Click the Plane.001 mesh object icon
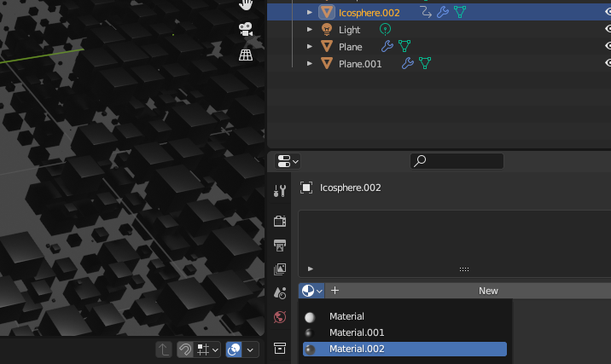Screen dimensions: 611x364 click(x=327, y=63)
